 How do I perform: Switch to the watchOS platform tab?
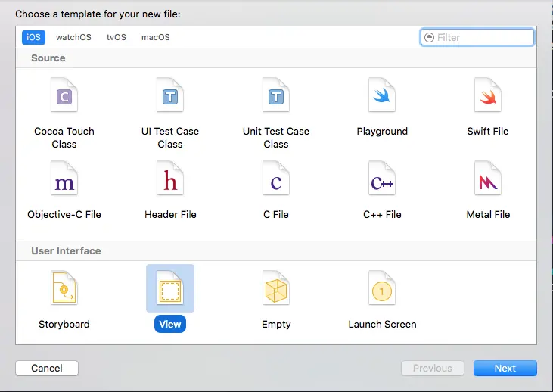pyautogui.click(x=73, y=37)
